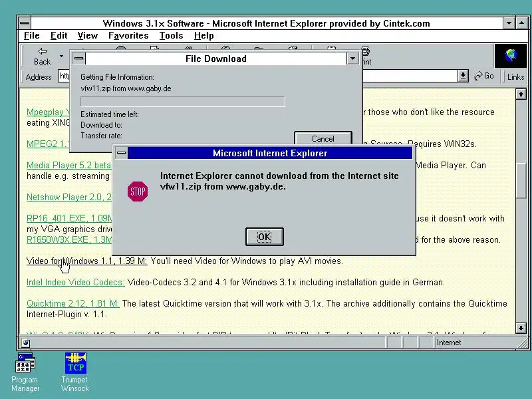Open the Edit menu
This screenshot has width=532, height=399.
[59, 36]
